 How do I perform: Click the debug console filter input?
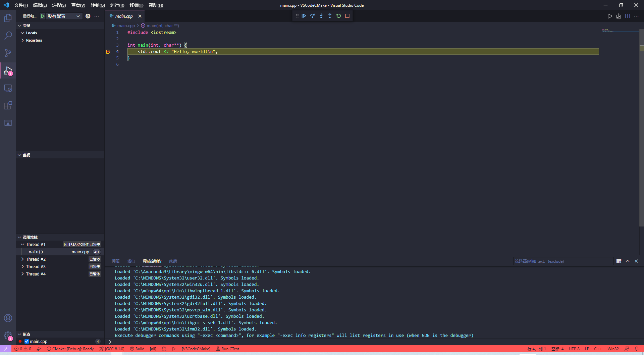point(563,261)
